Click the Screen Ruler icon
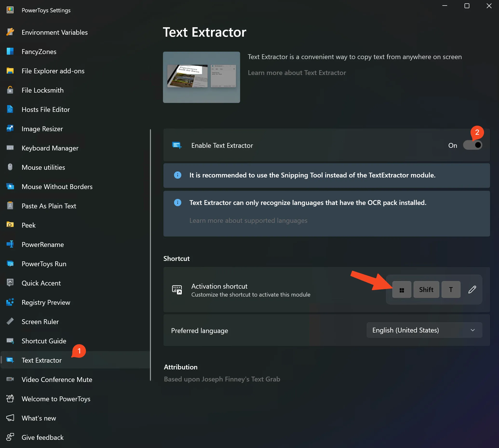Image resolution: width=499 pixels, height=448 pixels. [10, 321]
